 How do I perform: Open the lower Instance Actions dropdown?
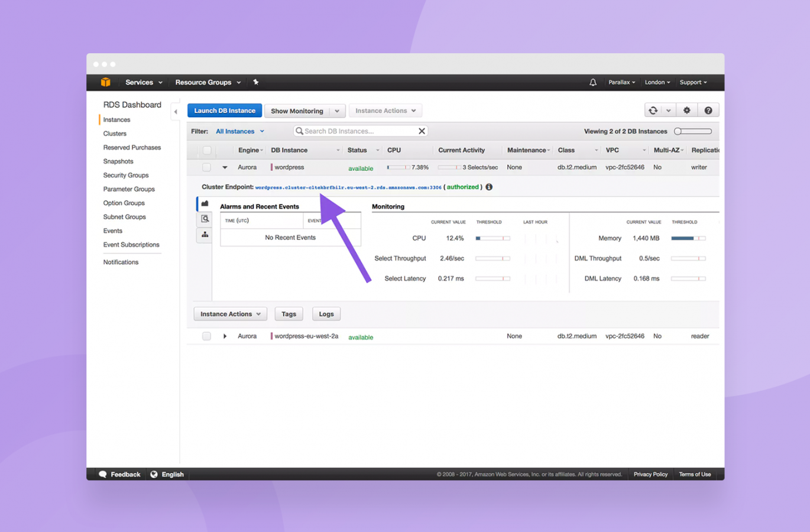(231, 314)
